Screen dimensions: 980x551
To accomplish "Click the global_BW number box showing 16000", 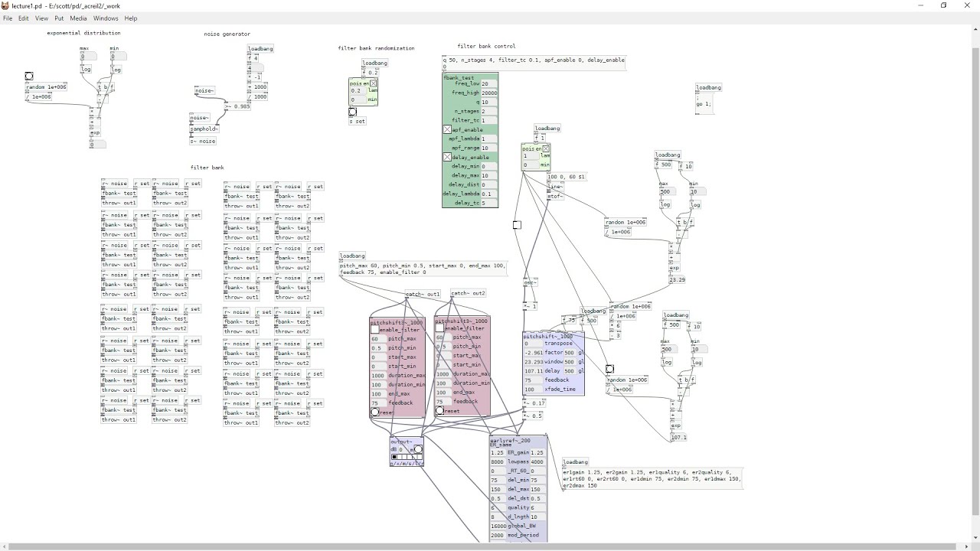I will coord(498,527).
